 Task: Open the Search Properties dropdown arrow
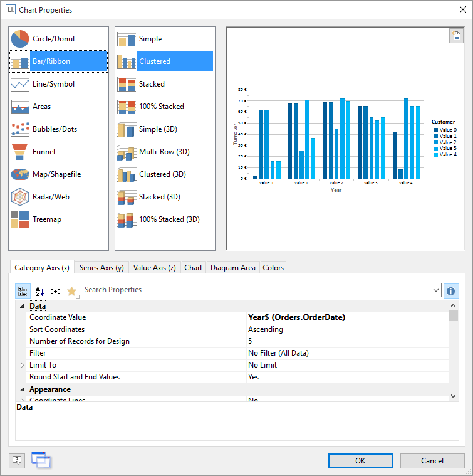coord(436,290)
